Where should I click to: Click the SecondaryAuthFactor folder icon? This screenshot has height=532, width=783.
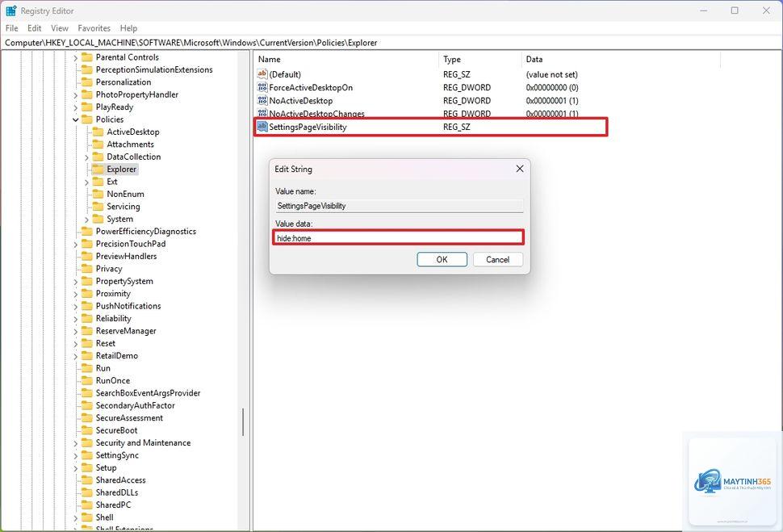click(87, 405)
